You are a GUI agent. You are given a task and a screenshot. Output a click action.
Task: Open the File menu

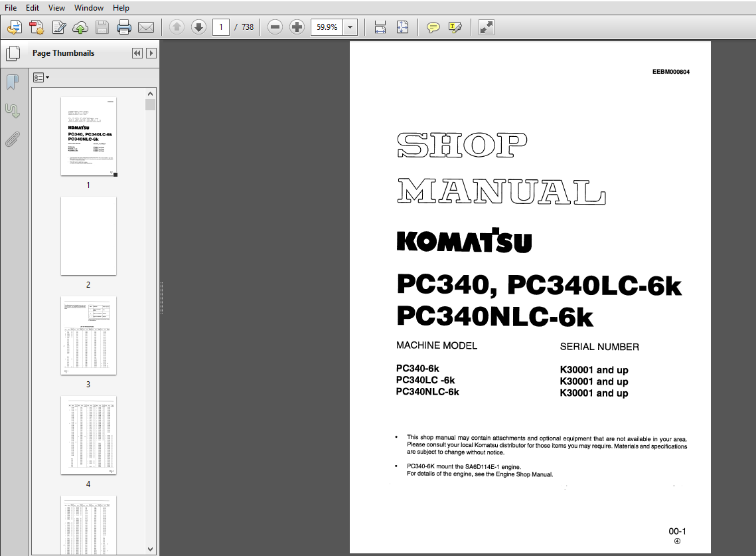[x=11, y=8]
